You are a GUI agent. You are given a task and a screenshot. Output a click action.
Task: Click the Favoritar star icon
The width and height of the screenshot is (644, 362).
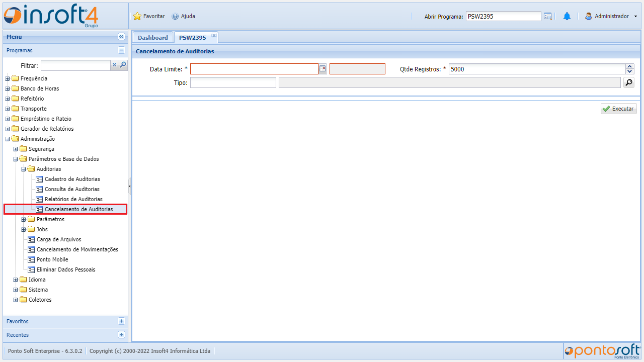(x=137, y=16)
